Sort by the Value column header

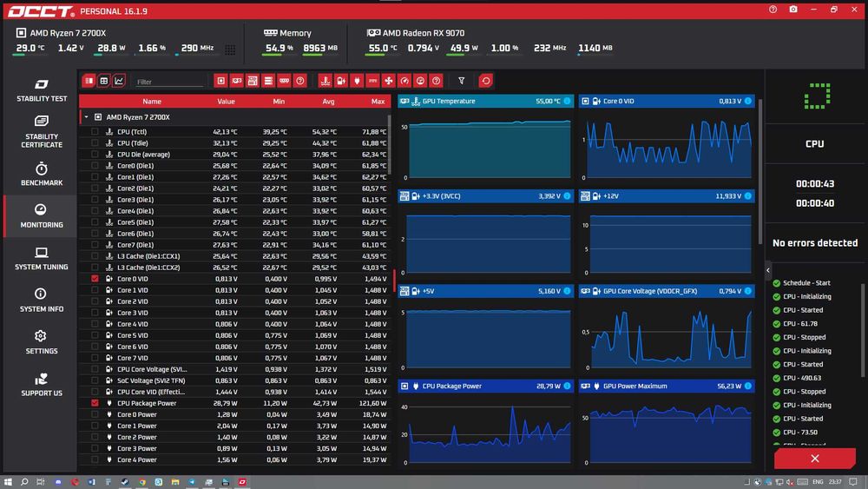(226, 102)
